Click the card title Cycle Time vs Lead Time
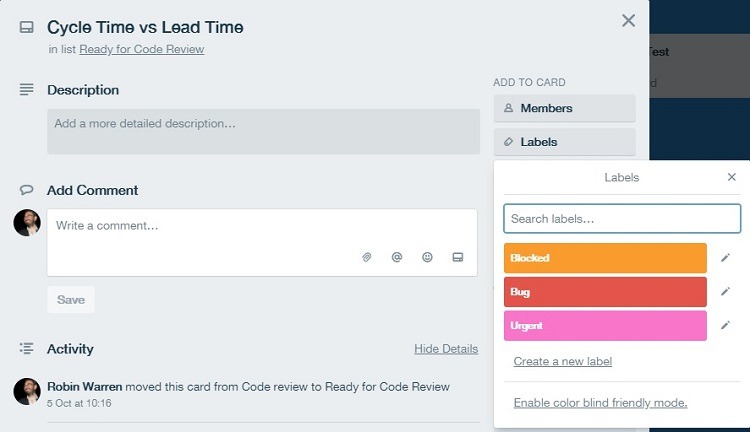 click(145, 27)
